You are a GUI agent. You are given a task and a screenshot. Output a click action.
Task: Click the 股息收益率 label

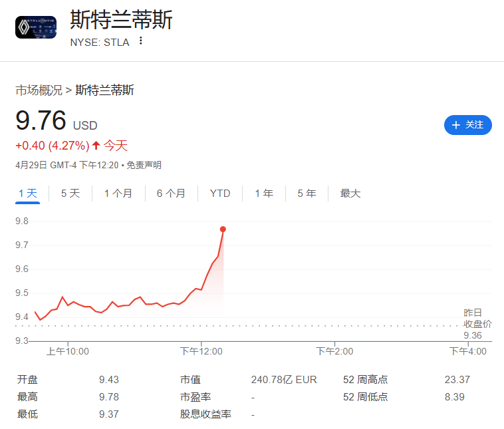point(205,414)
